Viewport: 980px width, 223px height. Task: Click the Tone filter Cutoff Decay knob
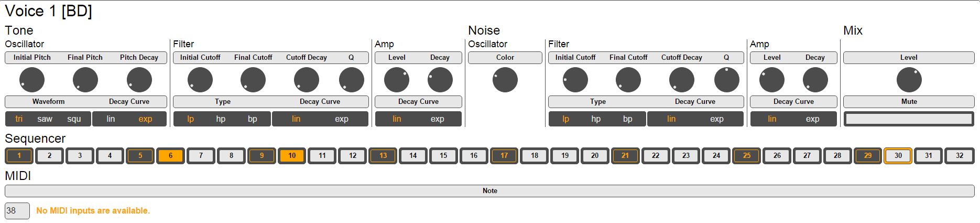pyautogui.click(x=307, y=80)
